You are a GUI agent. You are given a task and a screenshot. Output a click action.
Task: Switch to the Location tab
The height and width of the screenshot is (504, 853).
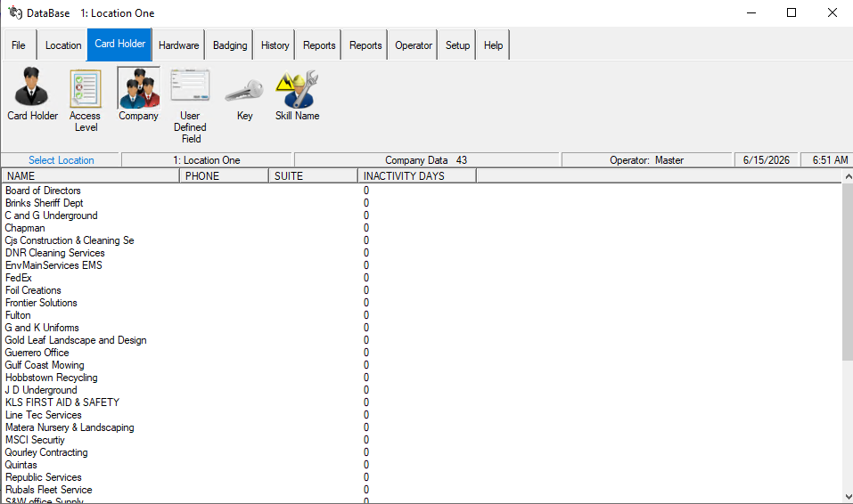(x=63, y=45)
